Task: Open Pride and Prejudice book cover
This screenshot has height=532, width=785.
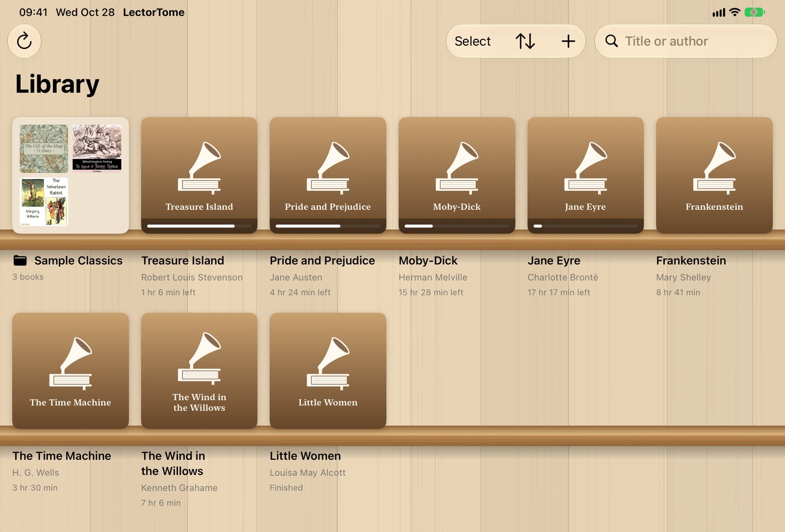Action: [328, 175]
